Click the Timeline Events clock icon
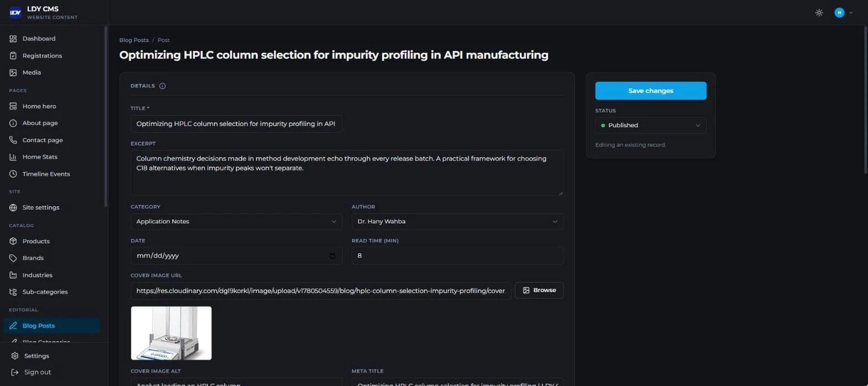The width and height of the screenshot is (868, 386). tap(13, 174)
